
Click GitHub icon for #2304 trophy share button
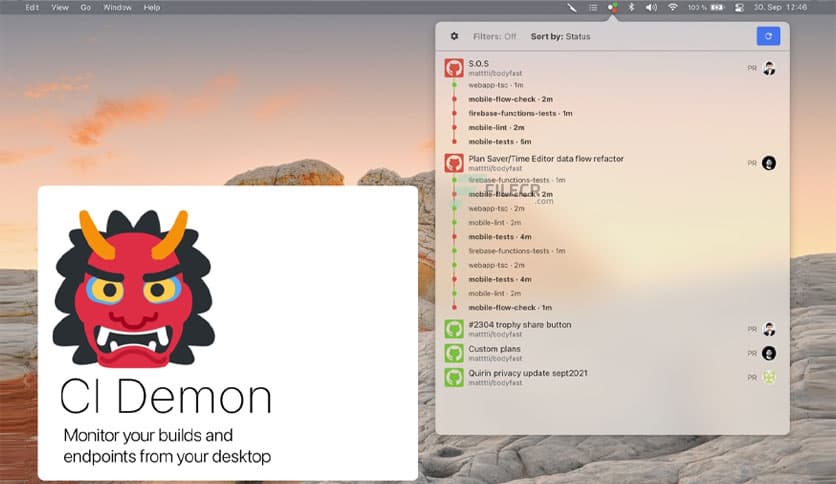(454, 329)
